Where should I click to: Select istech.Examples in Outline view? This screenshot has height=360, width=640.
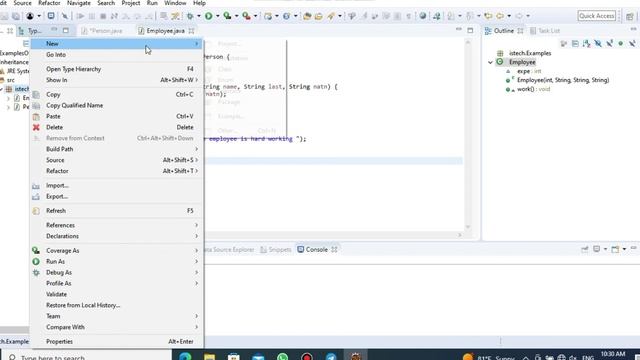(530, 53)
